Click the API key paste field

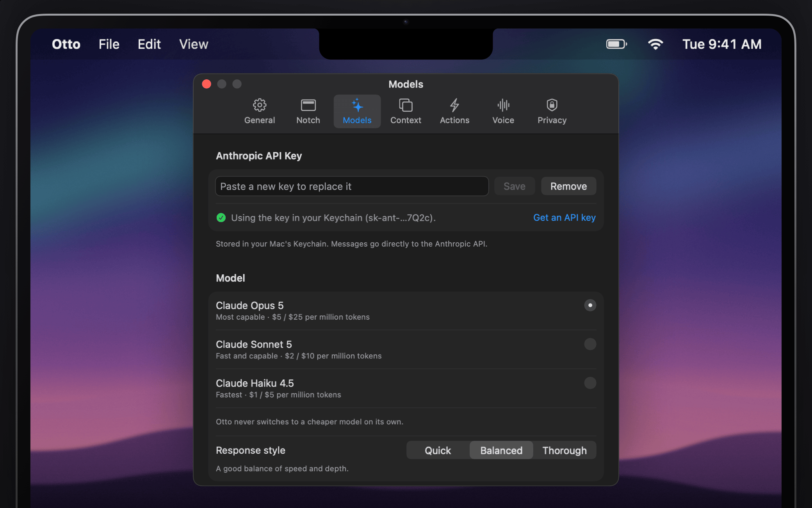click(x=352, y=186)
